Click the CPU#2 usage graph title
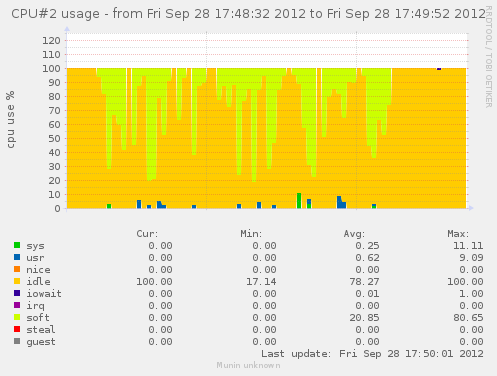 (248, 14)
